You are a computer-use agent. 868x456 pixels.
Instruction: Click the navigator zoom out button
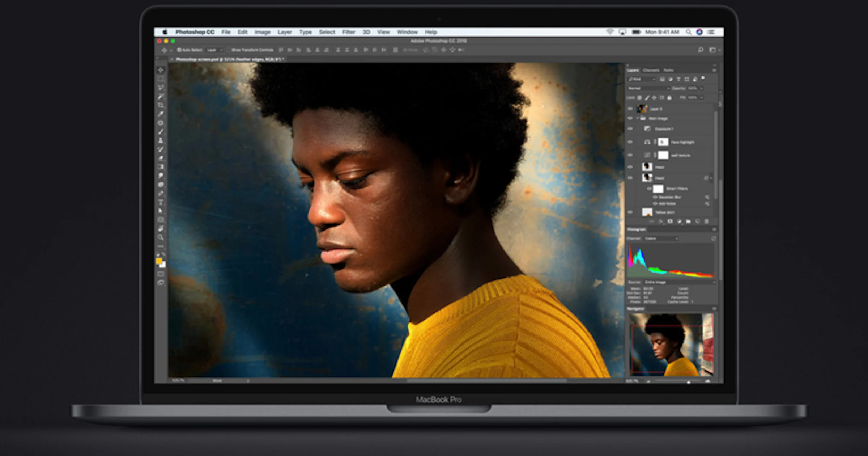pos(648,381)
